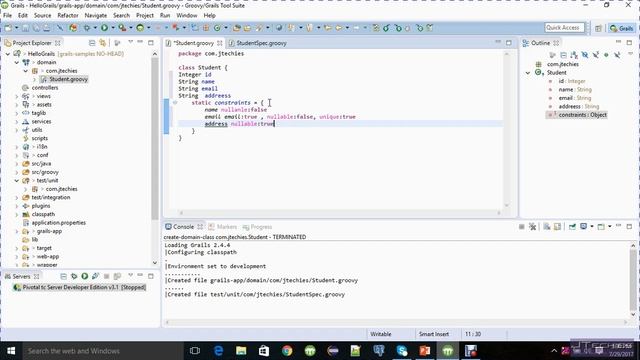Collapse the test/unit folder
The image size is (640, 360).
click(16, 180)
